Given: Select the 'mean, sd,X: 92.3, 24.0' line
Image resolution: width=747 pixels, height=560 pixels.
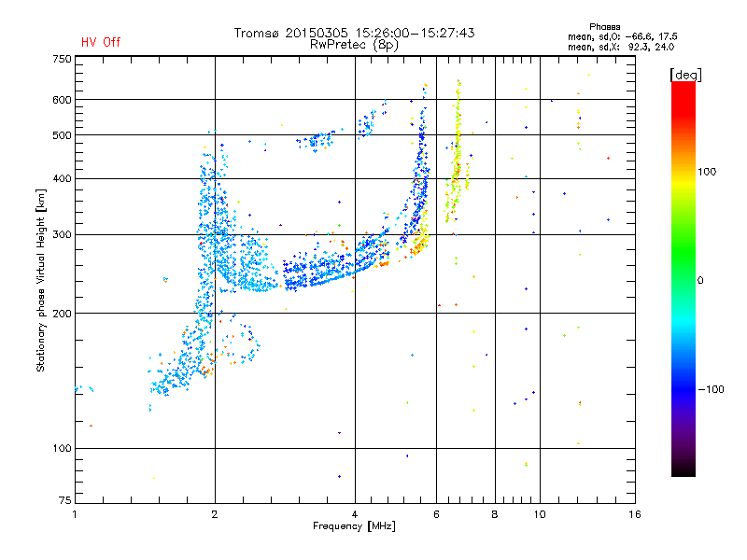Looking at the screenshot, I should coord(621,47).
